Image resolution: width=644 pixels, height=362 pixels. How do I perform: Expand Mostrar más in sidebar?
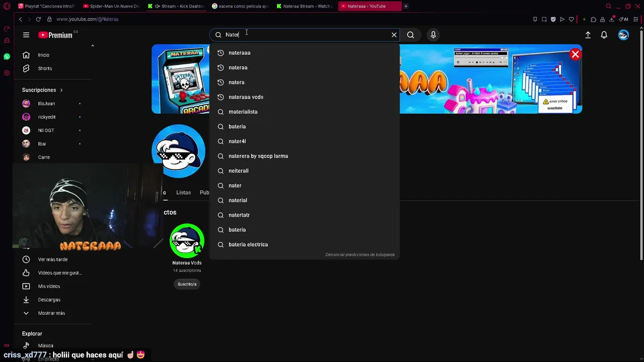[x=52, y=313]
